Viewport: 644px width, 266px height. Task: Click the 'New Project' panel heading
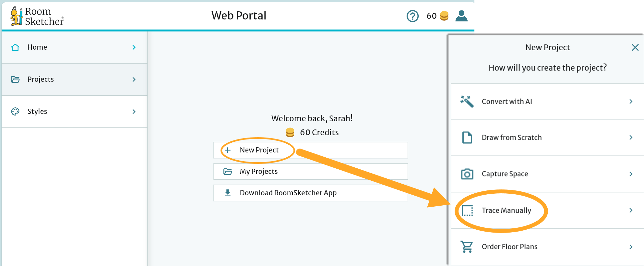coord(548,47)
